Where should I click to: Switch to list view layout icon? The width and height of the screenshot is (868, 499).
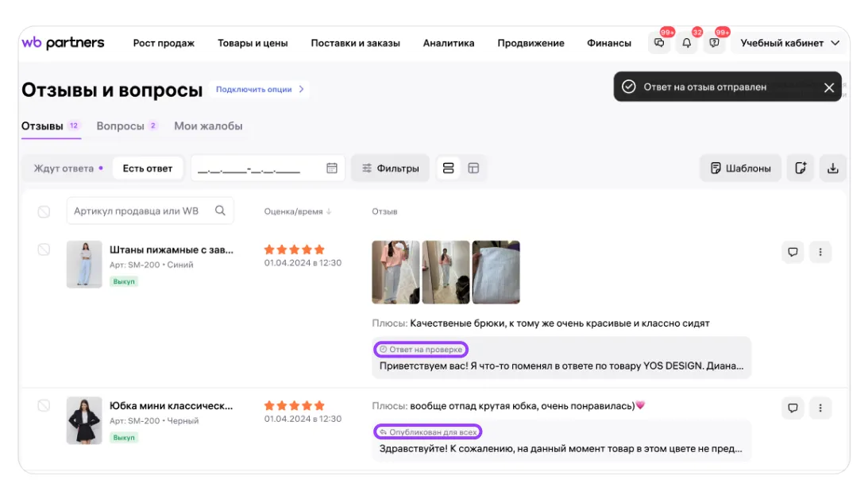[x=449, y=168]
